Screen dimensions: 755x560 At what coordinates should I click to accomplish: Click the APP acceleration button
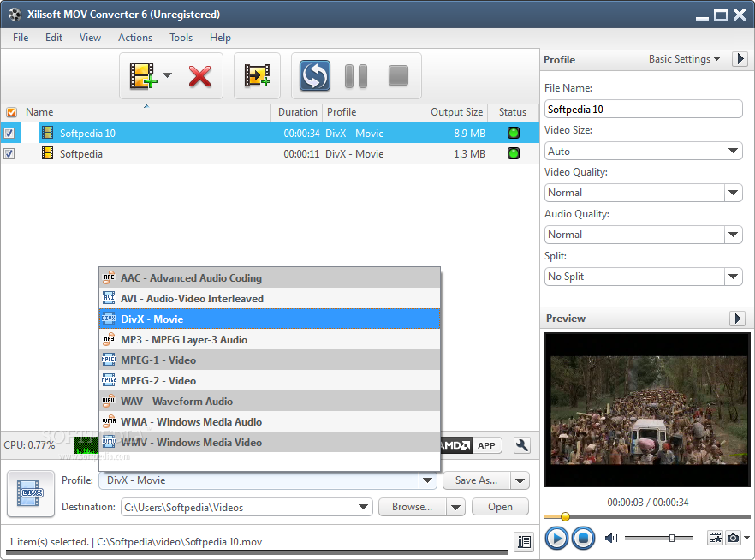point(486,445)
